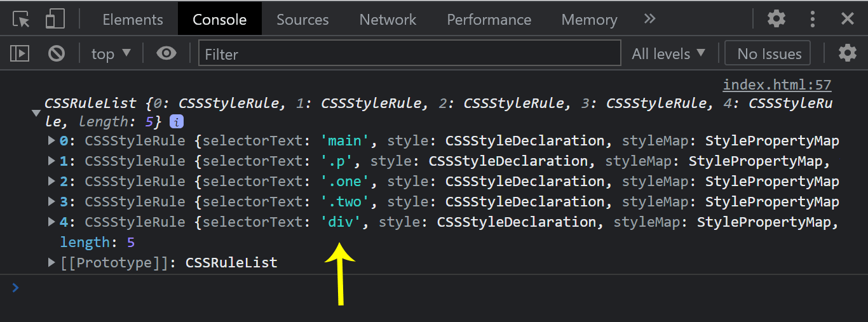Switch to the Elements tab

coord(133,20)
